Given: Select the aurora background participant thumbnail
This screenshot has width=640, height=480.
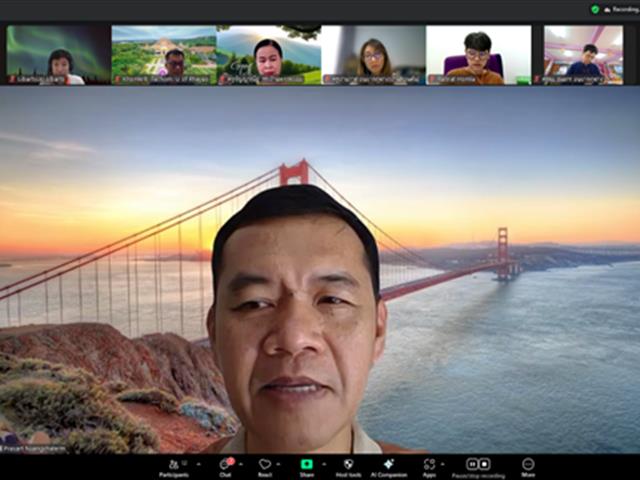Looking at the screenshot, I should pyautogui.click(x=59, y=55).
